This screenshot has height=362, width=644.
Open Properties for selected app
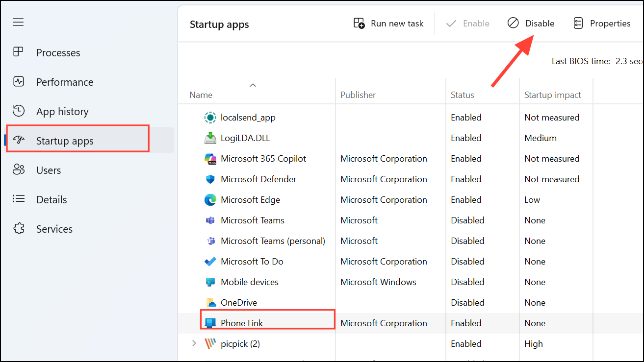pyautogui.click(x=602, y=24)
